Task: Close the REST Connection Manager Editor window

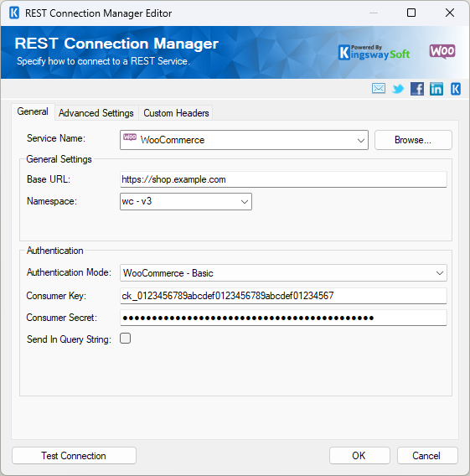Action: pos(450,13)
